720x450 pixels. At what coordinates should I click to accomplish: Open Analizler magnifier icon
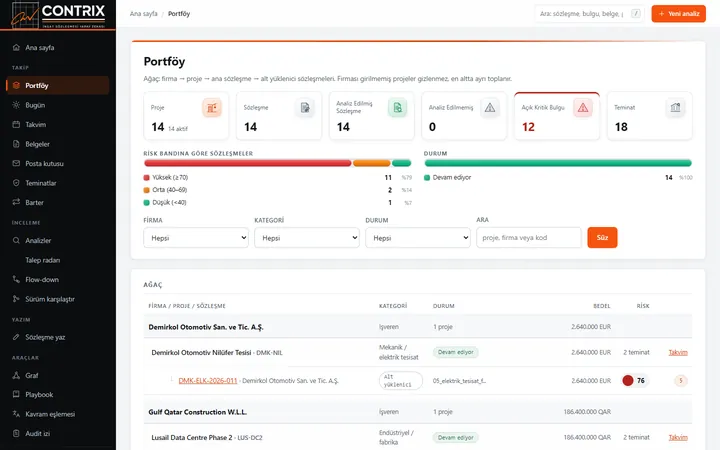click(x=16, y=240)
